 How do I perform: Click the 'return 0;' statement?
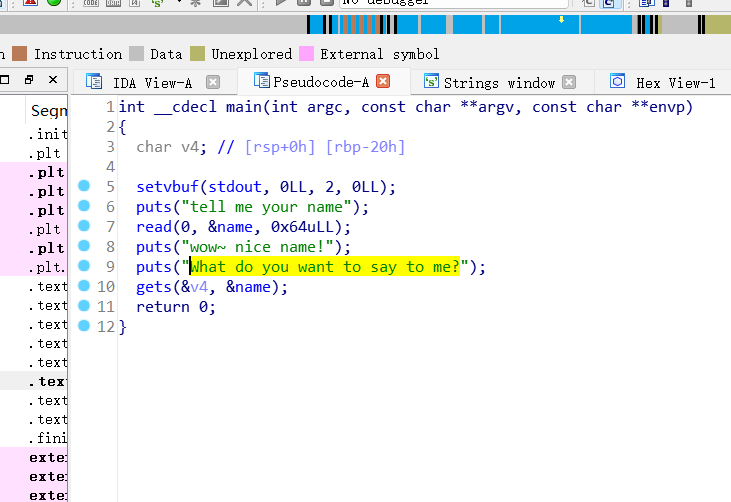[x=176, y=307]
